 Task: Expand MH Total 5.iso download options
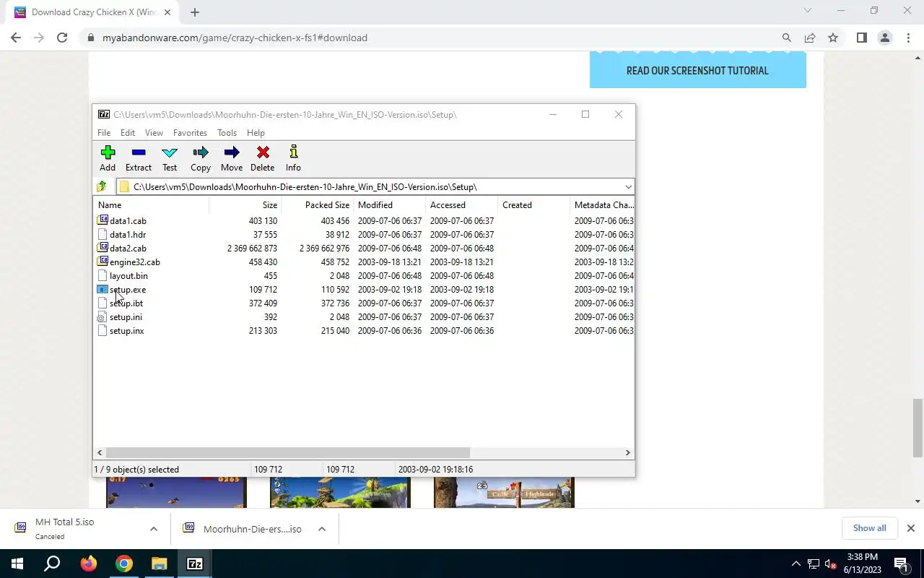pyautogui.click(x=154, y=529)
